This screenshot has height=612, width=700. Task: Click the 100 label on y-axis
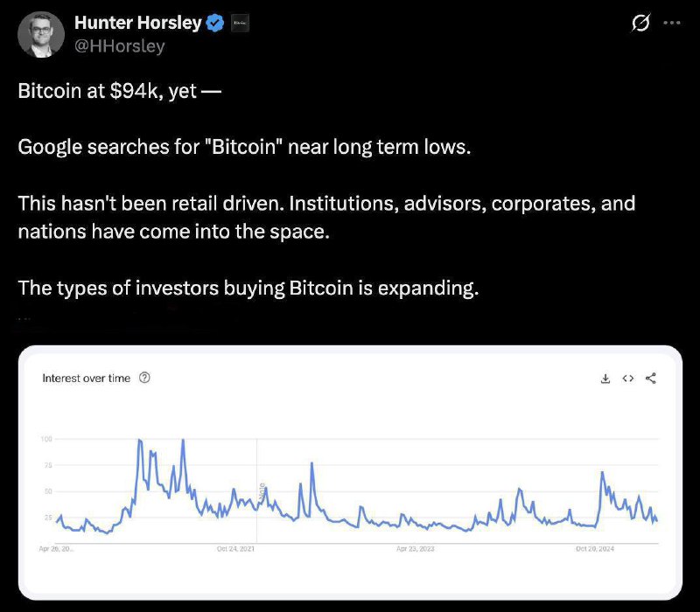[46, 439]
